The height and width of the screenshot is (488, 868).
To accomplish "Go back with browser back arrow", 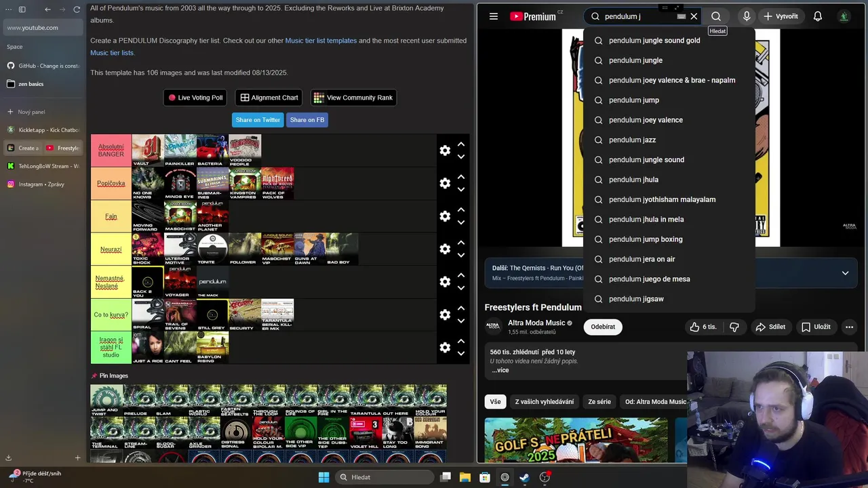I will tap(47, 9).
